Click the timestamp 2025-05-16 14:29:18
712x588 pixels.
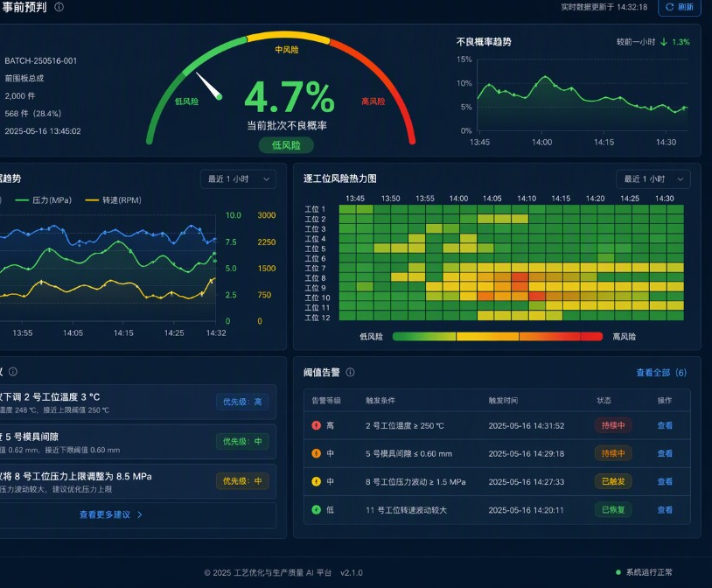[x=527, y=453]
